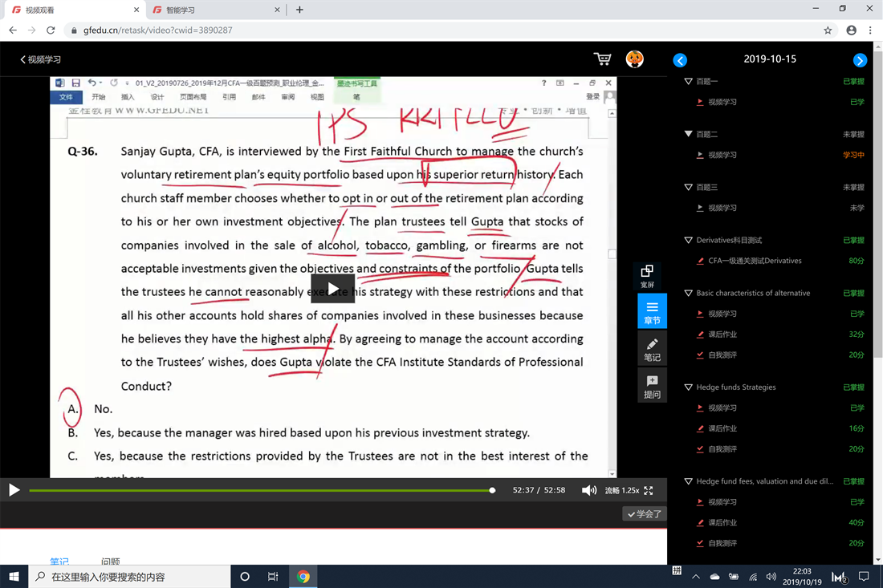The image size is (883, 588).
Task: Go to previous date with left arrow
Action: point(680,60)
